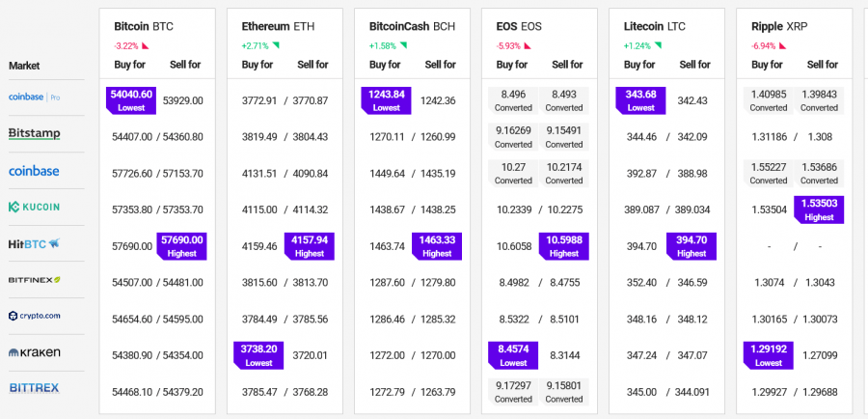
Task: Click Litecoin's +1.24% change value
Action: tap(637, 46)
